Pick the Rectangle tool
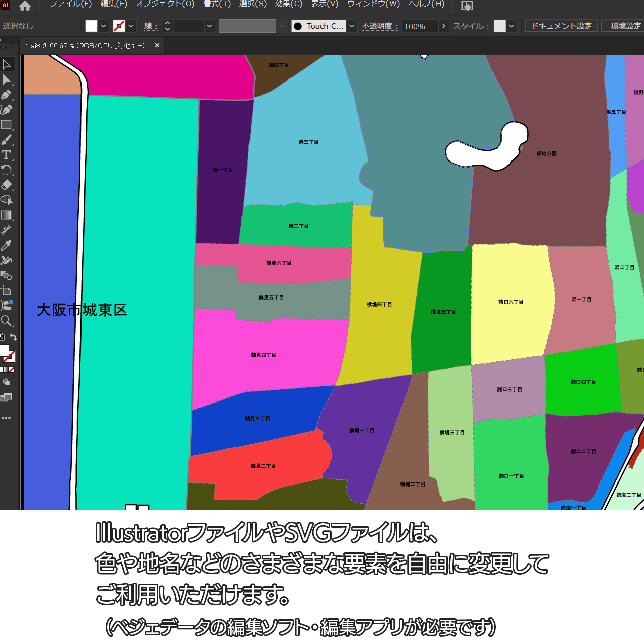 tap(7, 125)
